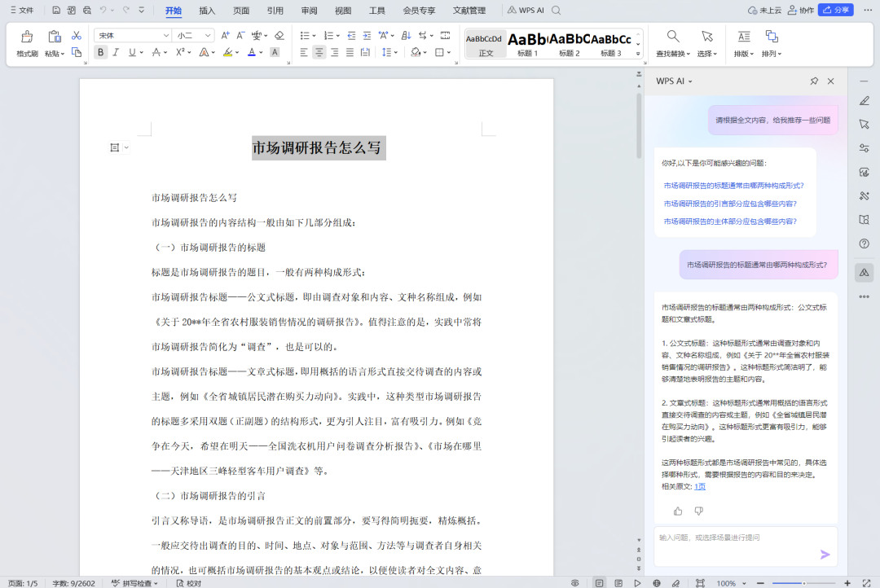Click the Typesetting (排版) icon

(744, 37)
